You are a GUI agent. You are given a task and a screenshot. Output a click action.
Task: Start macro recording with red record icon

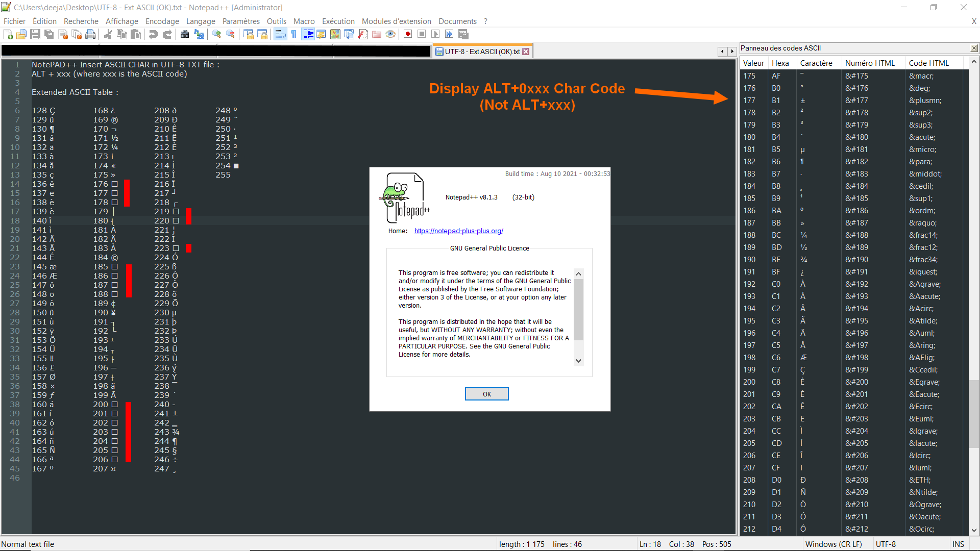tap(408, 34)
